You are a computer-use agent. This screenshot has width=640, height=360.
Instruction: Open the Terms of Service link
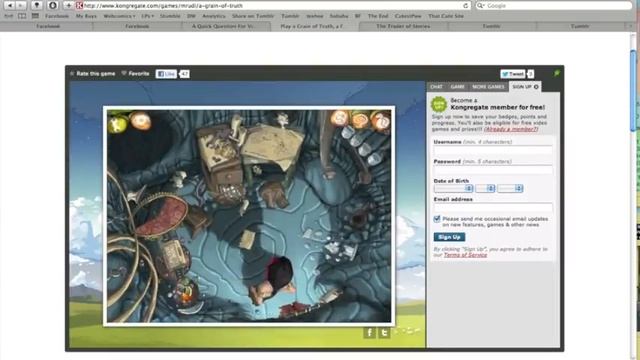click(465, 255)
